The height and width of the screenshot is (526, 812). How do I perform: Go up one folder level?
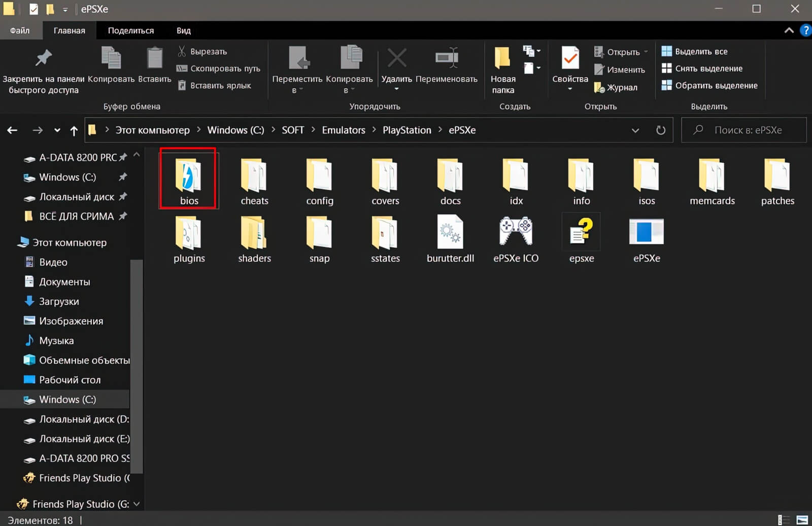[x=74, y=131]
